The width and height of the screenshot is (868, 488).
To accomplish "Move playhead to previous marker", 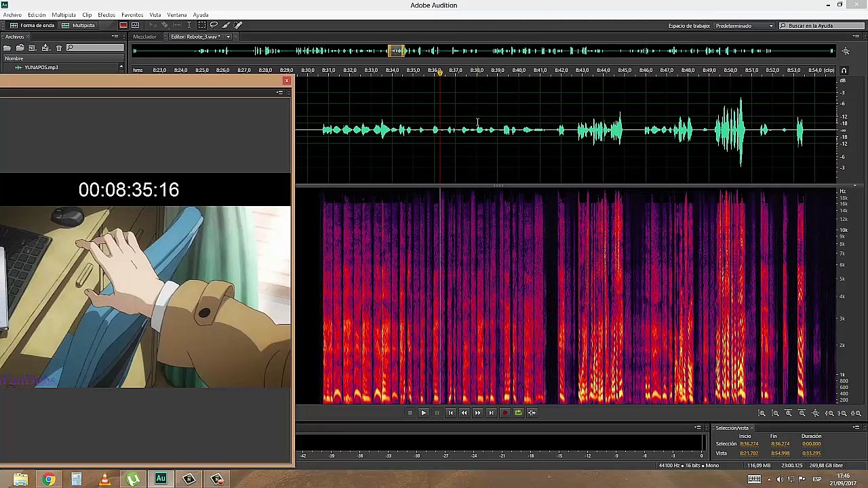I will click(x=450, y=413).
